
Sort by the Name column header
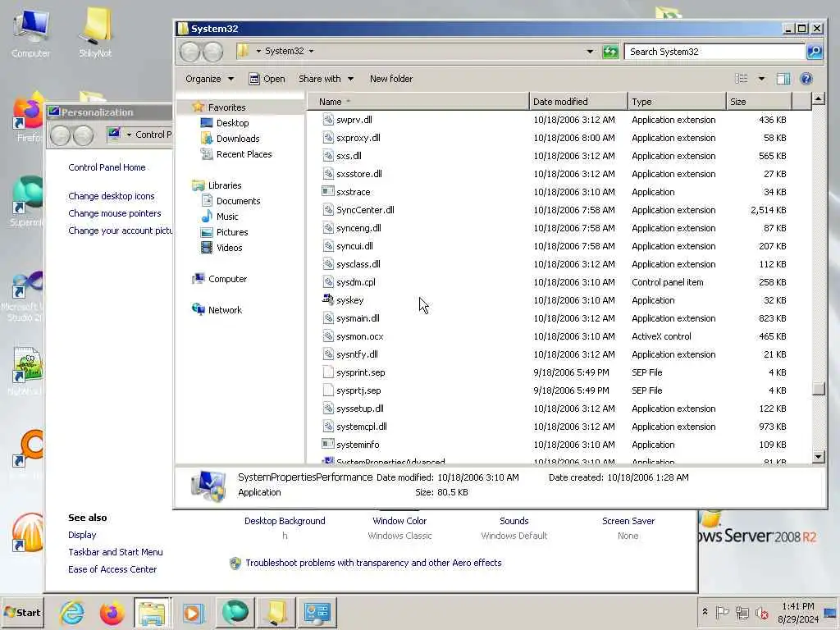coord(418,102)
